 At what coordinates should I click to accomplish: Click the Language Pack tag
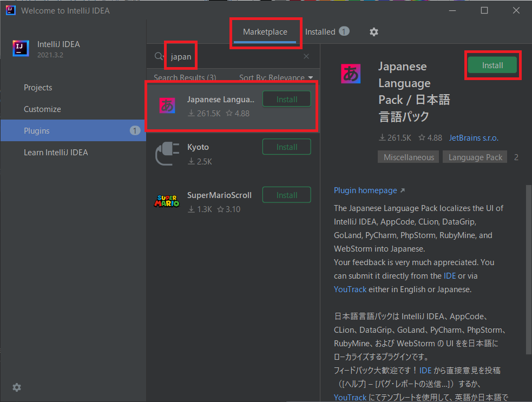(475, 157)
